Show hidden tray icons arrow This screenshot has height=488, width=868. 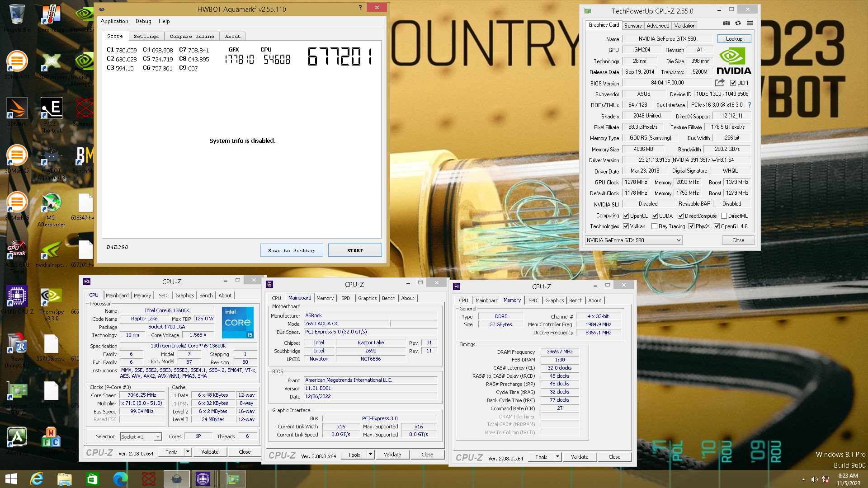[803, 479]
